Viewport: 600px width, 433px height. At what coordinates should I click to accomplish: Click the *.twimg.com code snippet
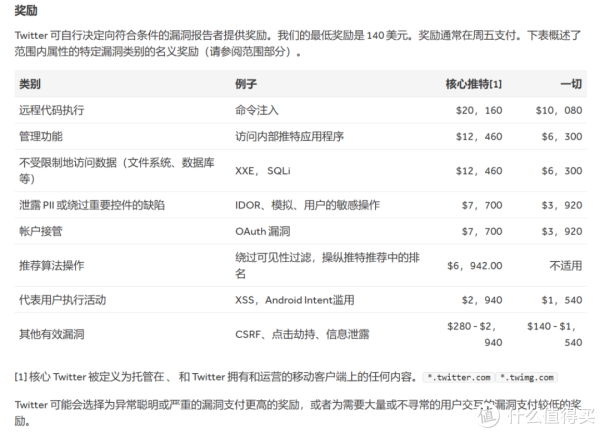(x=526, y=377)
